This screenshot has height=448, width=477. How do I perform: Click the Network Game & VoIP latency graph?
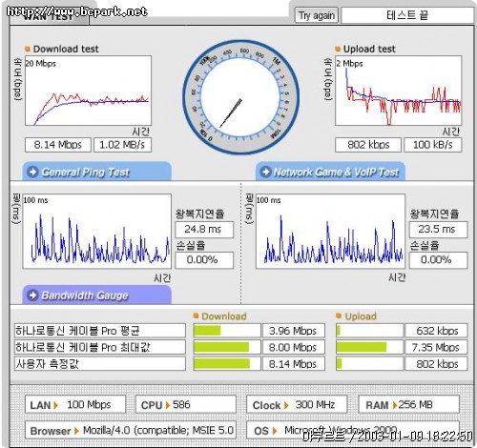(x=330, y=232)
